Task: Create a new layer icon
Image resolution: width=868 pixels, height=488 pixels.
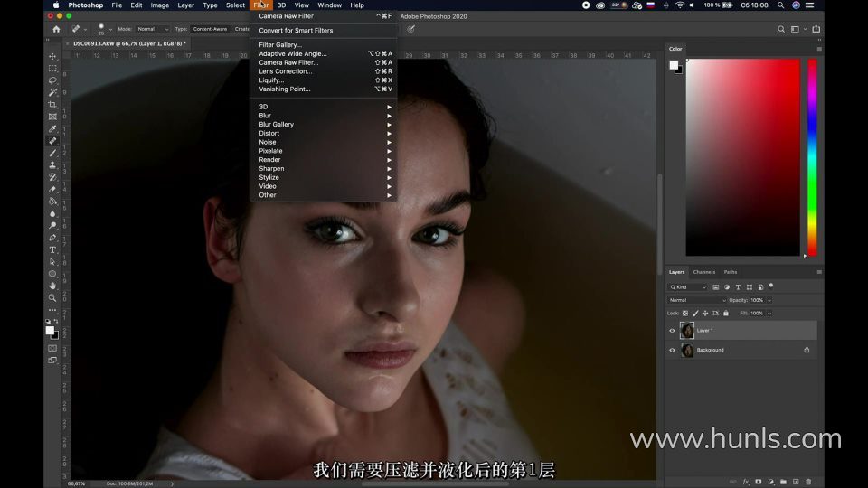Action: pos(796,482)
